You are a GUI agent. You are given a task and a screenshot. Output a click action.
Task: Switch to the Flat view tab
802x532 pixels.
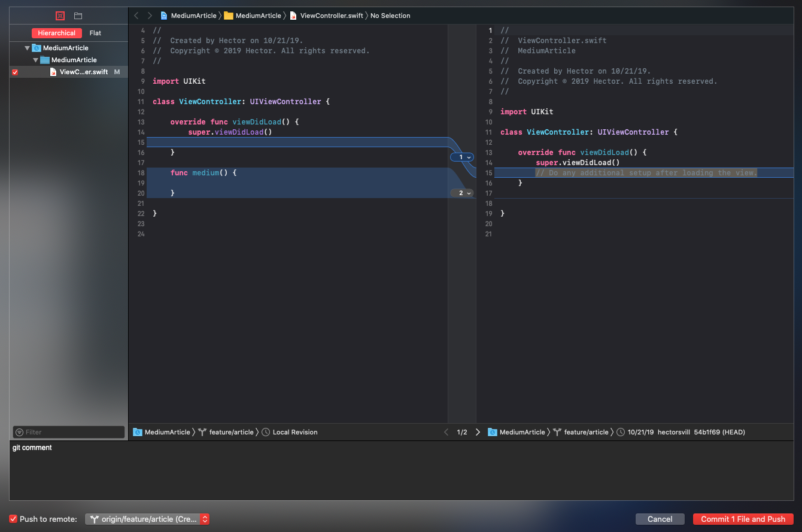[x=95, y=34]
